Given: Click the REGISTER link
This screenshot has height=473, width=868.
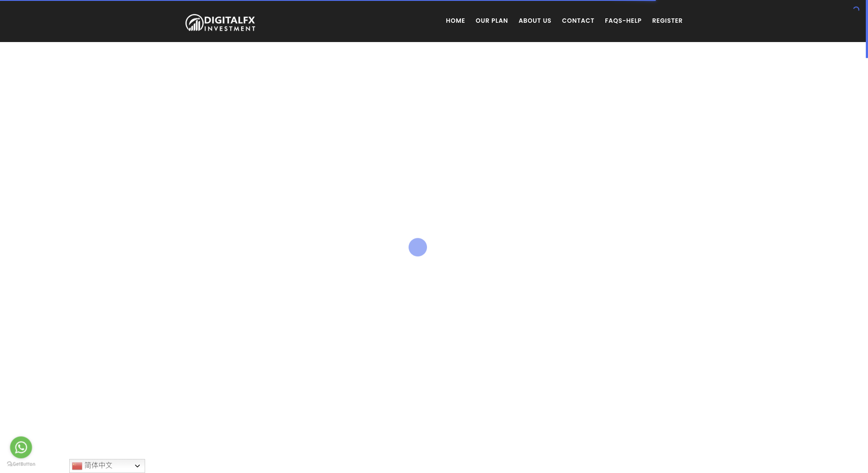Looking at the screenshot, I should click(667, 21).
